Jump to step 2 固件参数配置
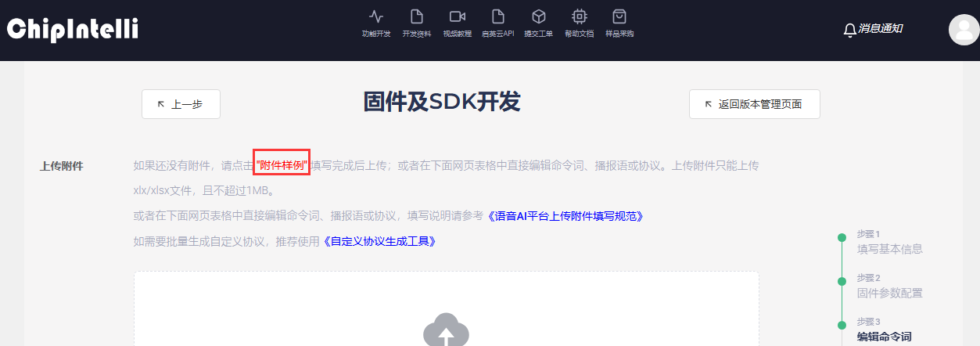 (x=889, y=293)
